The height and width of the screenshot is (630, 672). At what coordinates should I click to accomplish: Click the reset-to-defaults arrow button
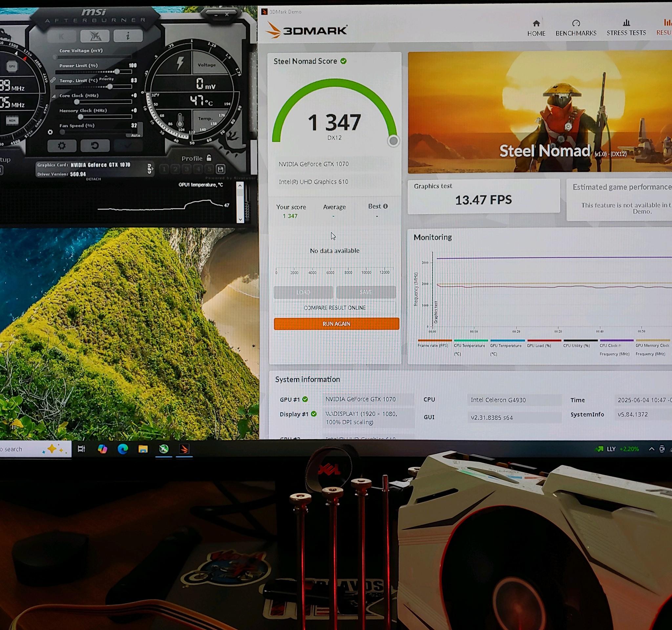[x=94, y=146]
